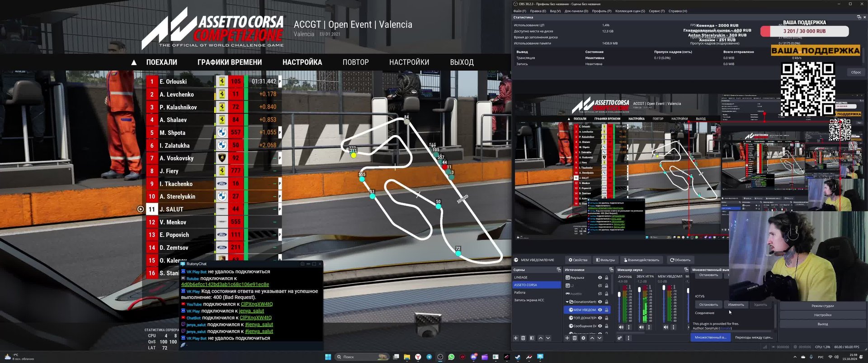The image size is (868, 363).
Task: Click the Свойства source button
Action: pos(578,260)
